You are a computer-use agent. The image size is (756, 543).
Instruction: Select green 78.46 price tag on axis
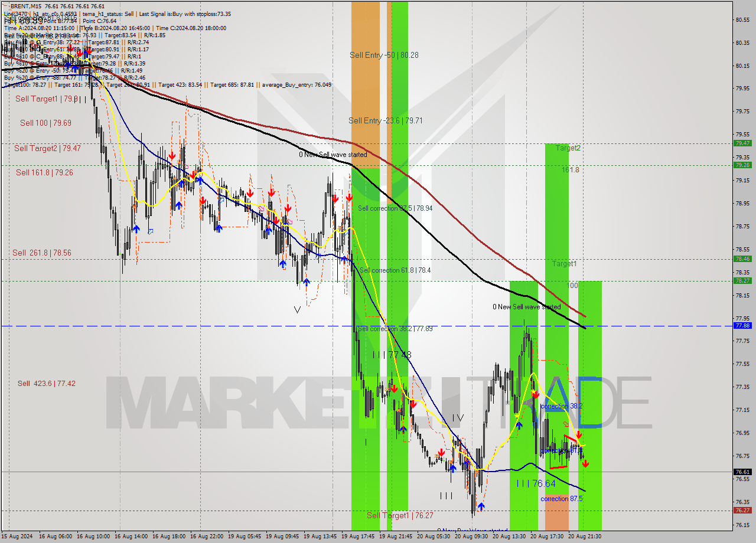tap(742, 259)
